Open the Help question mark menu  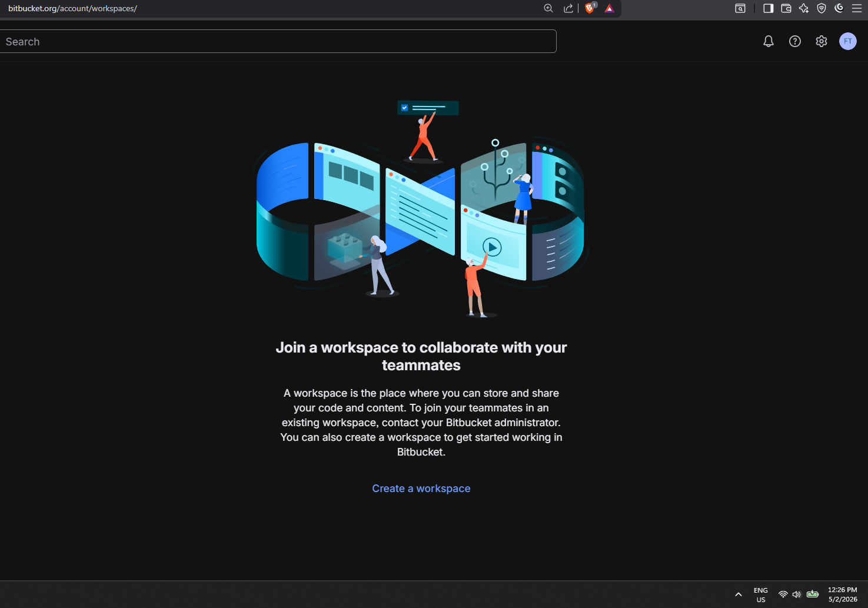(795, 41)
